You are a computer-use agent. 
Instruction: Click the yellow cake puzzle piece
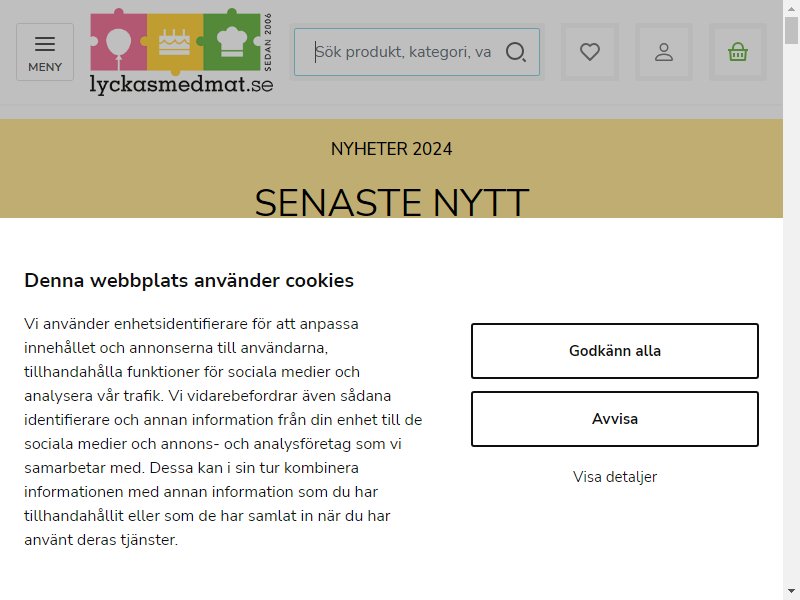[x=174, y=42]
